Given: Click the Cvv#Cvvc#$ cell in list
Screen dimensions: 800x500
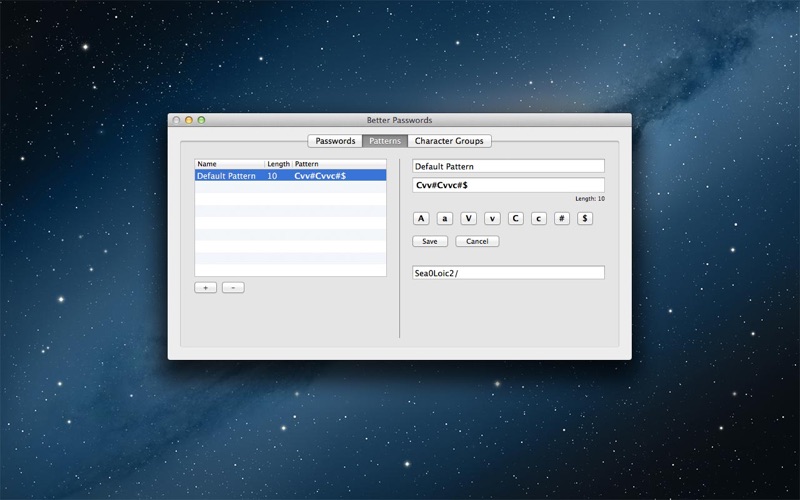Looking at the screenshot, I should (320, 176).
